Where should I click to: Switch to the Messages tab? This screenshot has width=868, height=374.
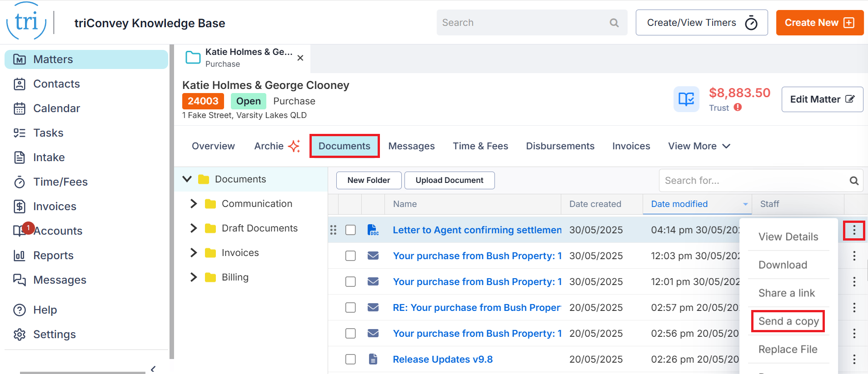411,146
